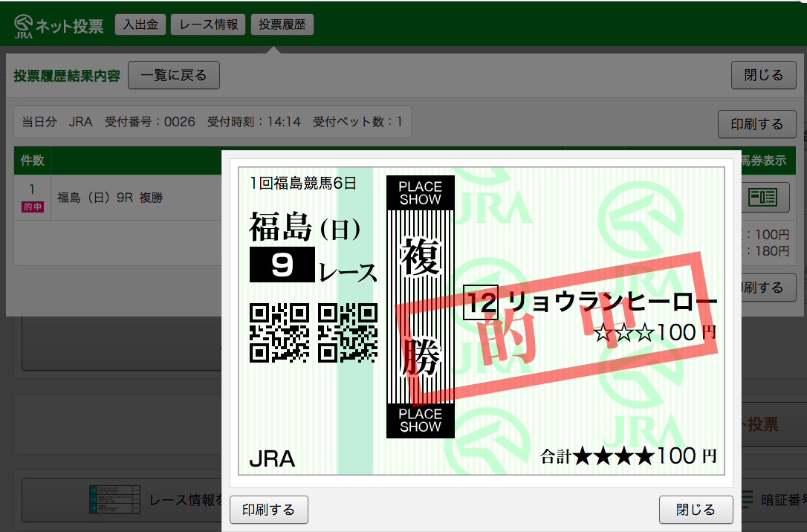Open the 入出金 menu
The height and width of the screenshot is (532, 807).
coord(140,25)
